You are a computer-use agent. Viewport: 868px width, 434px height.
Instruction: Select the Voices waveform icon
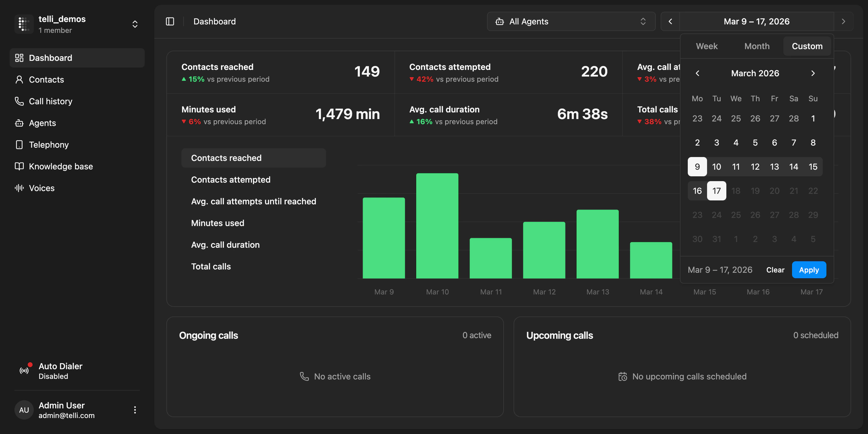[19, 188]
